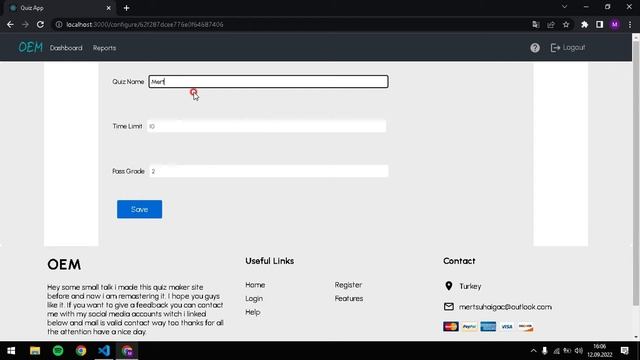Image resolution: width=640 pixels, height=360 pixels.
Task: Click the Useful Links heading text
Action: coord(269,261)
